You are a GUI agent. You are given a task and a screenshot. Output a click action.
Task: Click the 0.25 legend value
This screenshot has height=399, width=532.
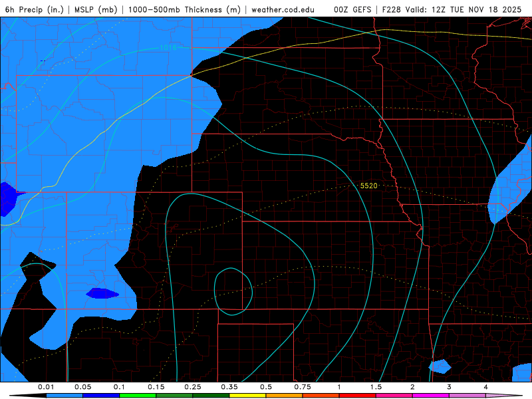(193, 387)
